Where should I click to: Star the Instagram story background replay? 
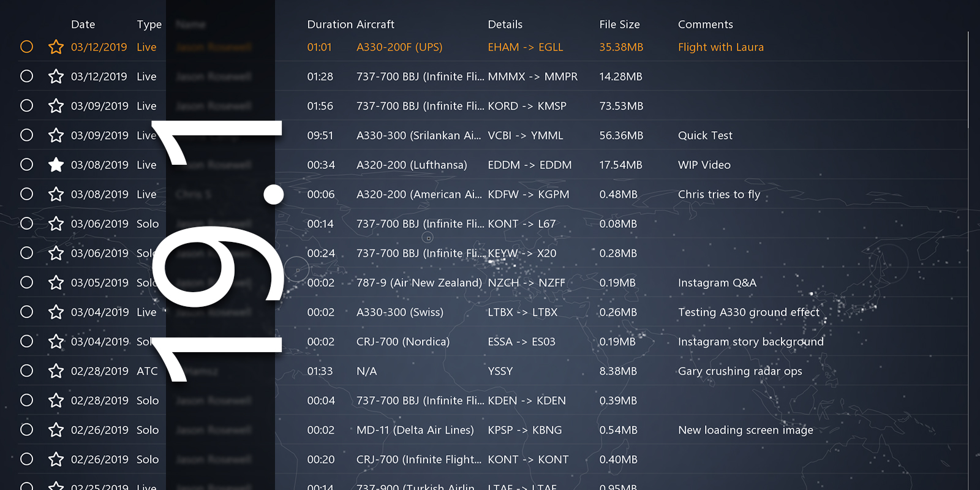[x=56, y=341]
